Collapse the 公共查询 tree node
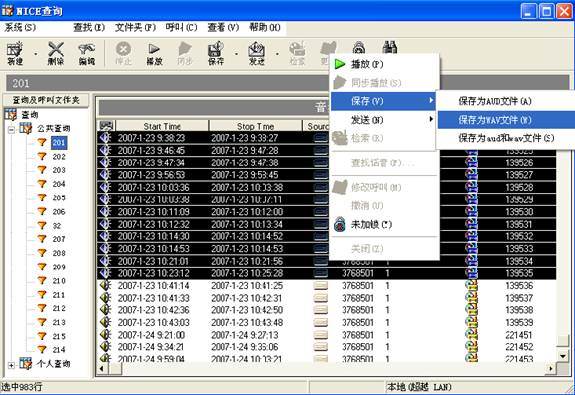This screenshot has height=395, width=575. [11, 129]
